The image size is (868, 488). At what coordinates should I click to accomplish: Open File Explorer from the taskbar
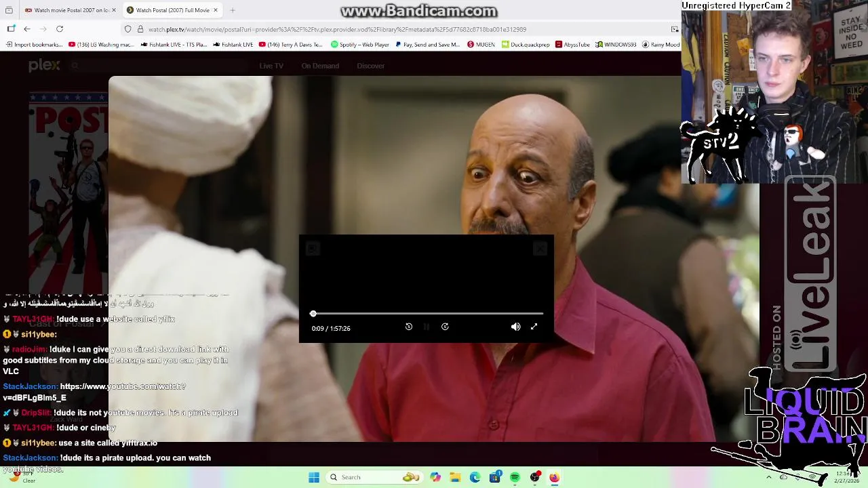tap(455, 477)
